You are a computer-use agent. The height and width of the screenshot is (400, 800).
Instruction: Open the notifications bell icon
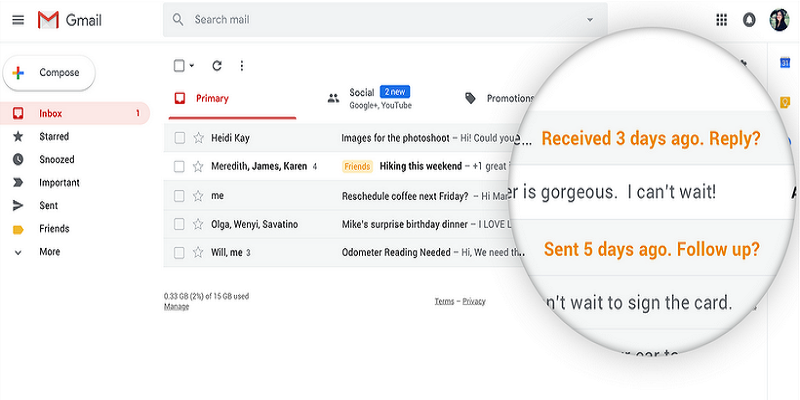pyautogui.click(x=750, y=20)
